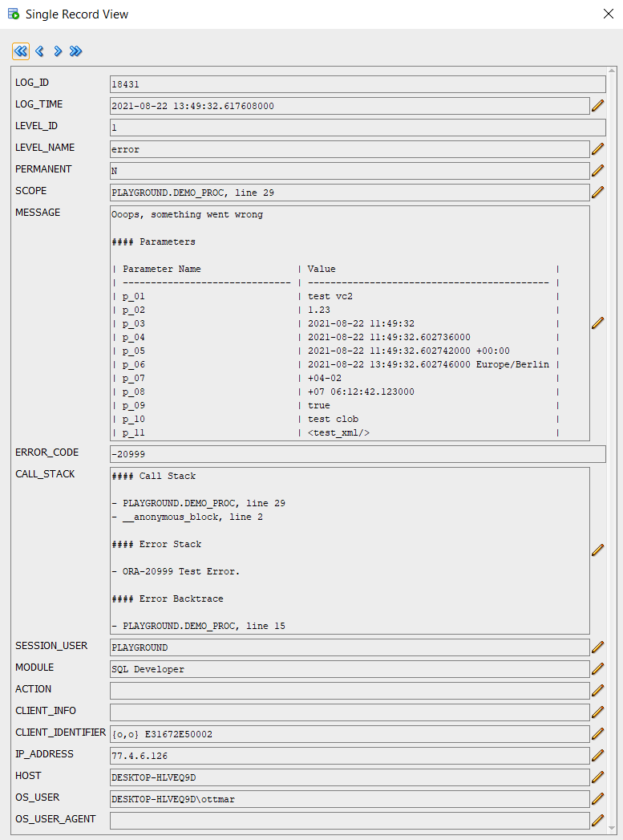Open the CLIENT_IDENTIFIER editor
The image size is (623, 840).
[x=598, y=733]
